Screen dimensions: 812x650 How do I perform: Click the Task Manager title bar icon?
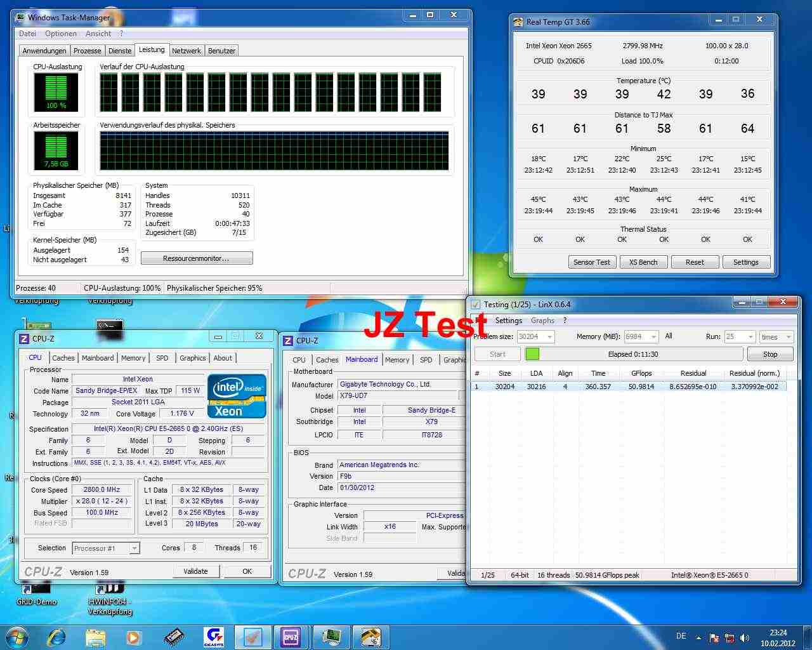tap(20, 17)
